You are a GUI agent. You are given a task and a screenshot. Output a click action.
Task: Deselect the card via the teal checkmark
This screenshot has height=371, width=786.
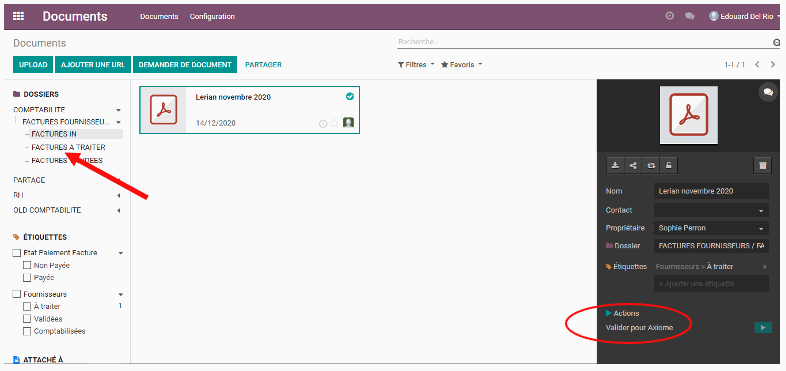(x=350, y=96)
